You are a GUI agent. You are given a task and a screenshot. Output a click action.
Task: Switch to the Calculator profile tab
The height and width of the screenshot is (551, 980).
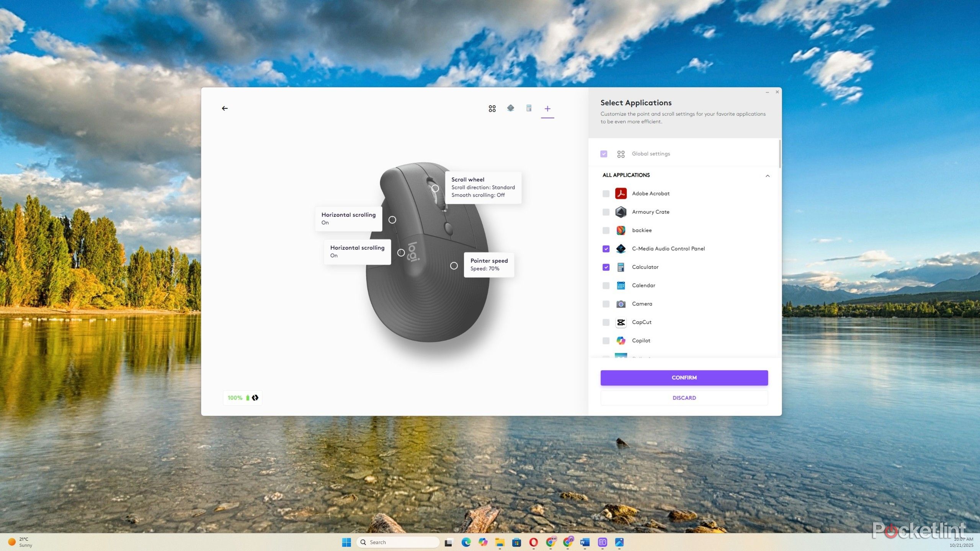tap(529, 108)
